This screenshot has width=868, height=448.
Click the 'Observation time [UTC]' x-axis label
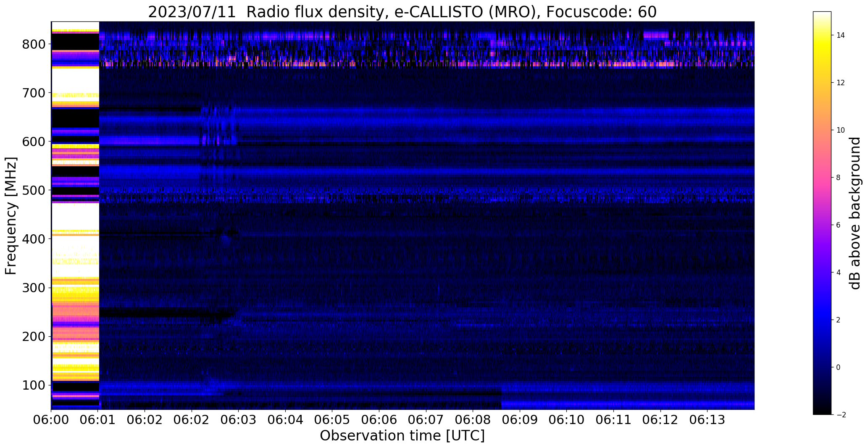[402, 435]
